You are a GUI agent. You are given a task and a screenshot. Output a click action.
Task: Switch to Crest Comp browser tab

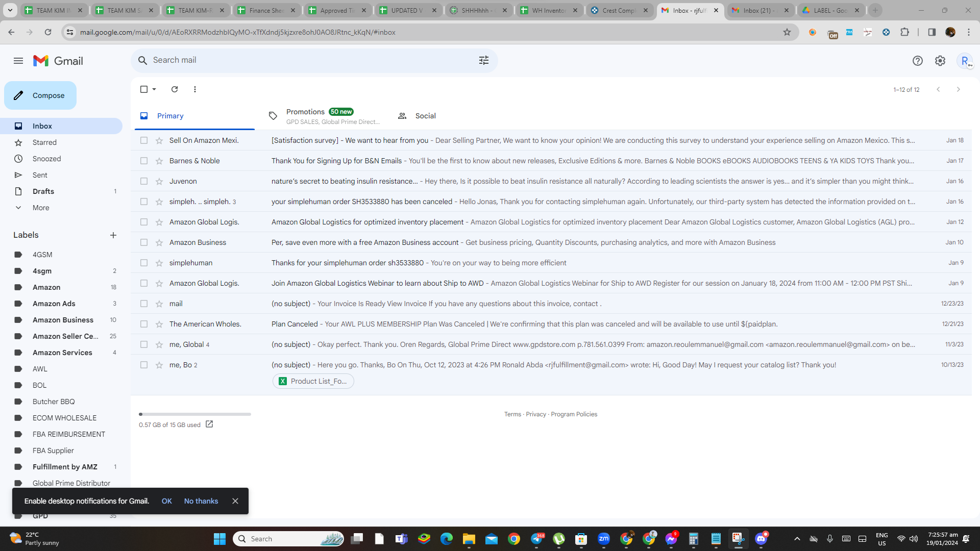[619, 10]
